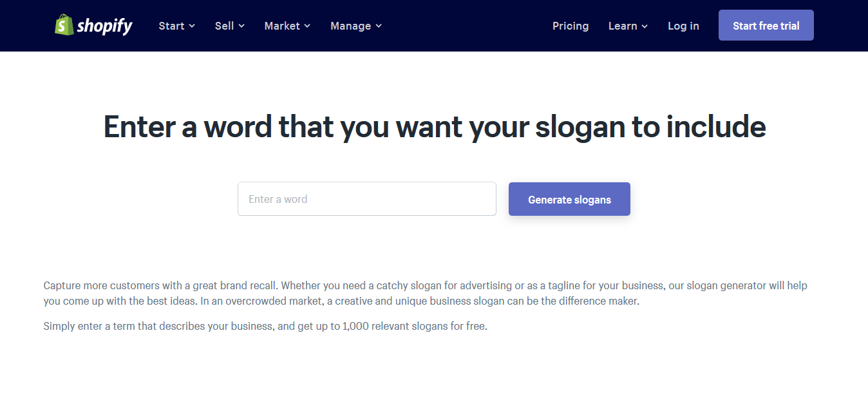
Task: Open the Pricing page
Action: tap(571, 26)
